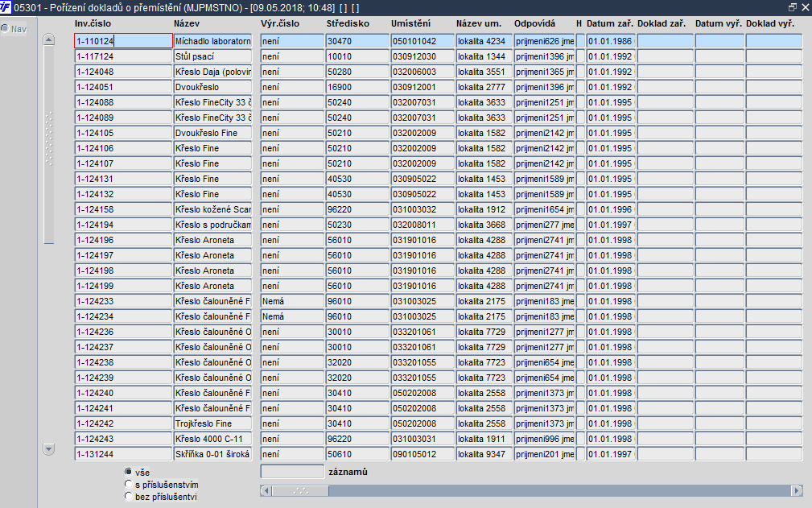The height and width of the screenshot is (508, 812).
Task: Click the horizontal scroll right arrow
Action: coord(797,490)
